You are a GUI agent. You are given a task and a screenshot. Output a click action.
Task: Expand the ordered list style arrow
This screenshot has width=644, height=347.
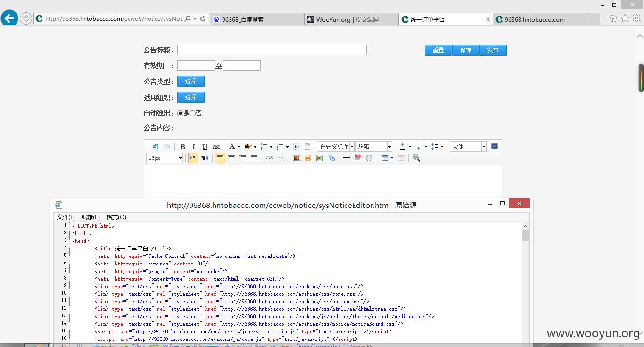(x=271, y=147)
